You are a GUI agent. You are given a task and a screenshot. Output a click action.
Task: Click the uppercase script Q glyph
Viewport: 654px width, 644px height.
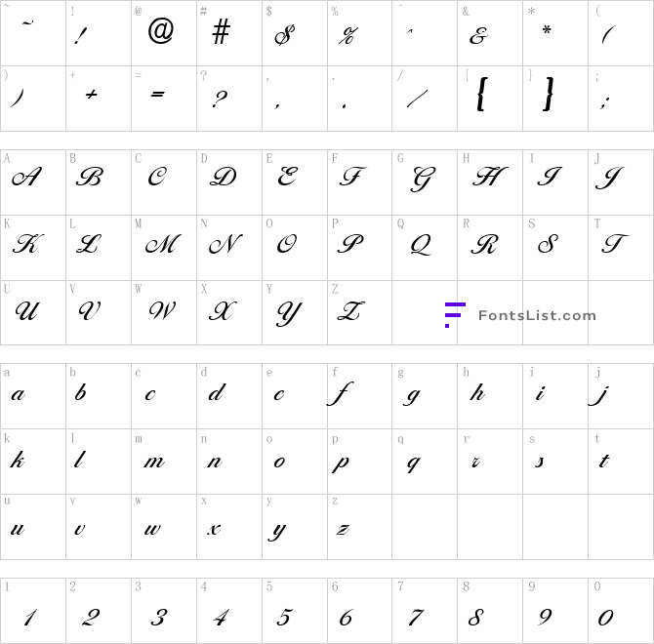421,244
